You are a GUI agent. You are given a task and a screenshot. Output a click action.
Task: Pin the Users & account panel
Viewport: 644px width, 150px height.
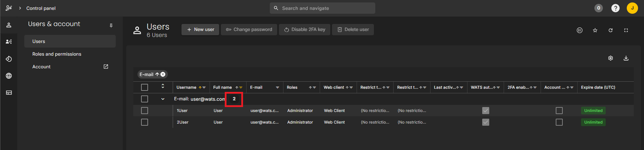[111, 25]
